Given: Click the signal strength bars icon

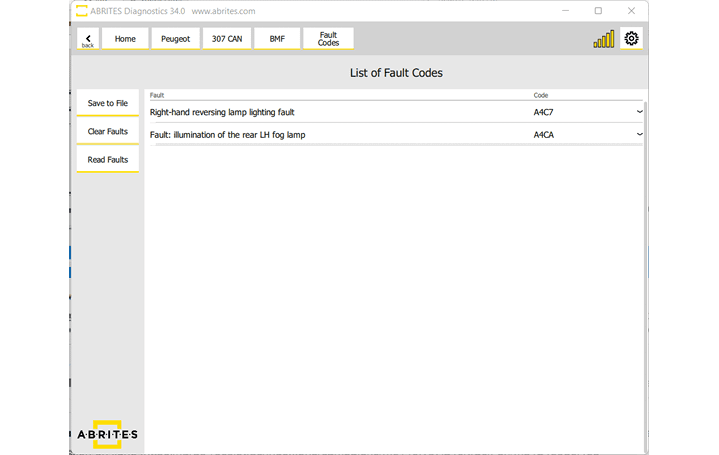Looking at the screenshot, I should (x=603, y=40).
